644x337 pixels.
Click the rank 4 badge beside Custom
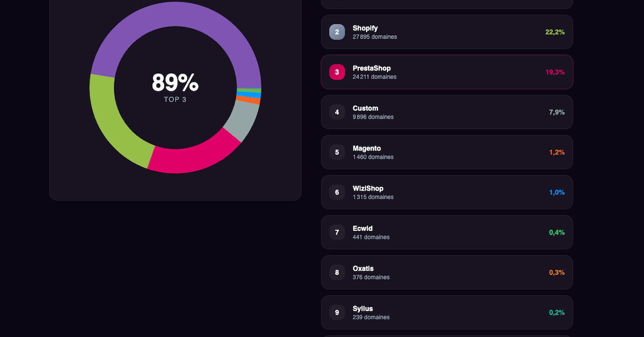click(337, 112)
